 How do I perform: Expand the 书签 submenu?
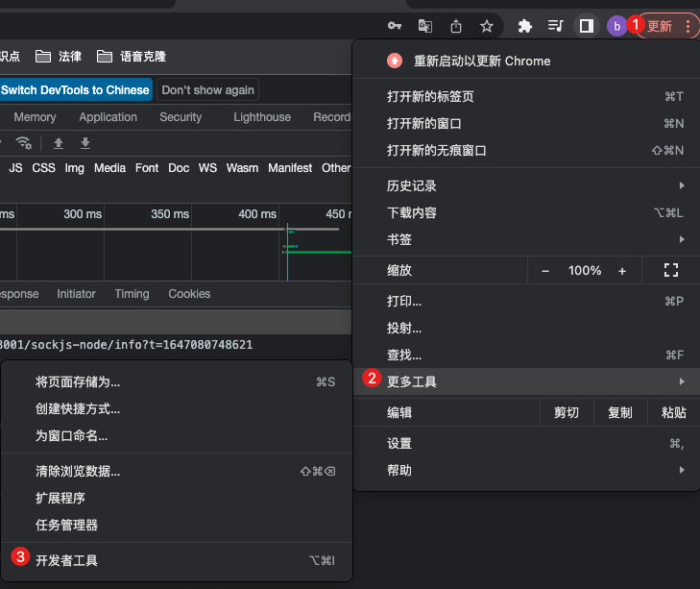click(526, 239)
